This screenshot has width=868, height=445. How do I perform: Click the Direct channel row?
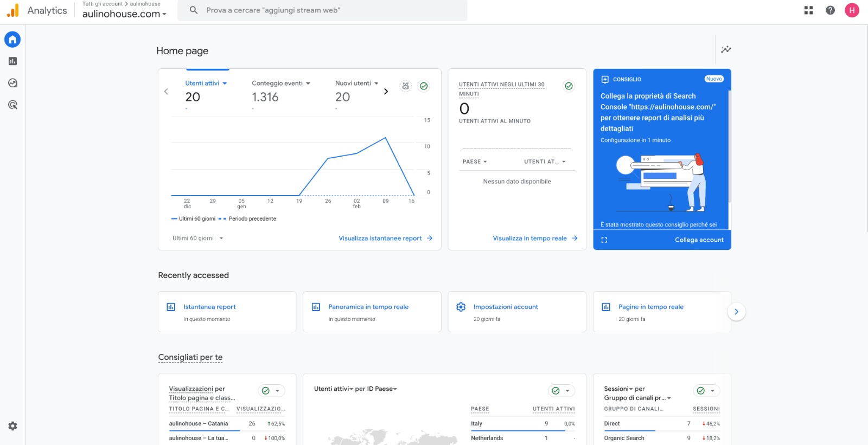tap(662, 424)
